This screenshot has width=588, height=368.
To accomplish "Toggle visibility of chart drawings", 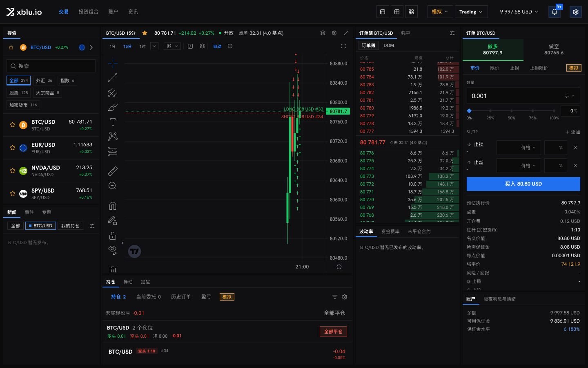I will coord(113,249).
